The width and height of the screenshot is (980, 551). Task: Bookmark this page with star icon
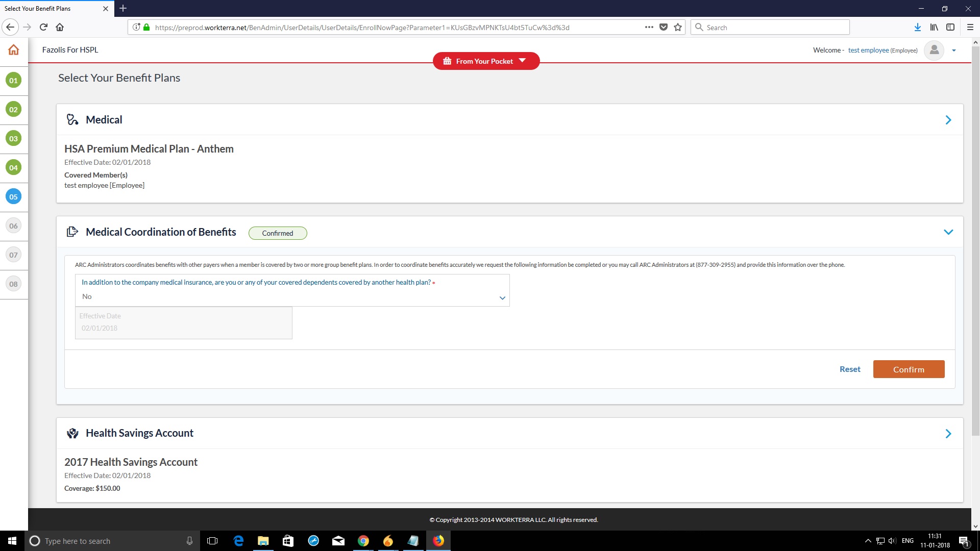(678, 27)
